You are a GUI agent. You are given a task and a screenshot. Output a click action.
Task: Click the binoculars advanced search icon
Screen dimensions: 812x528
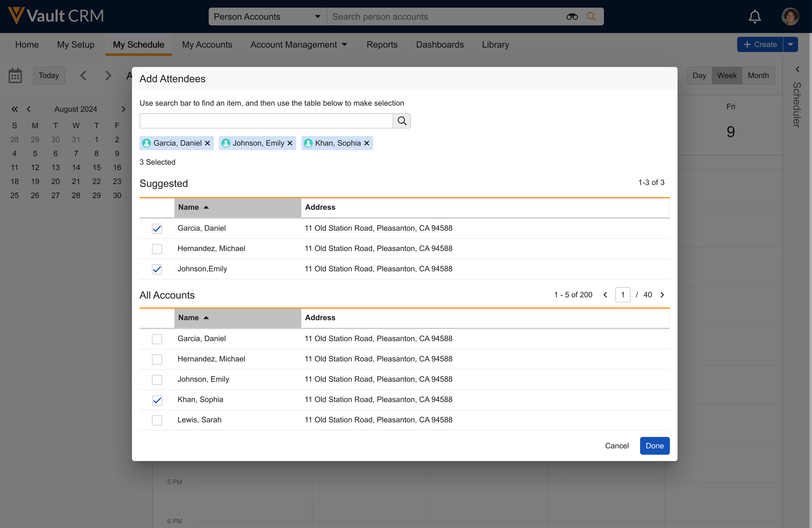click(572, 17)
